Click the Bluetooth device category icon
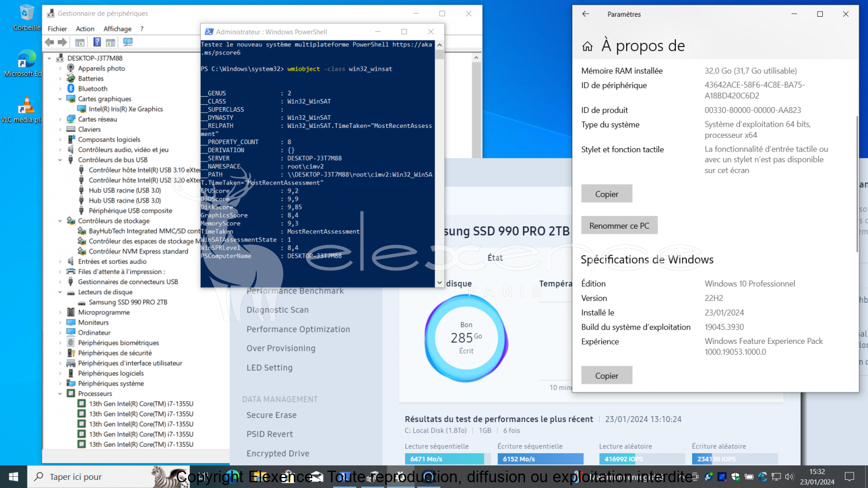The image size is (868, 488). pos(71,89)
